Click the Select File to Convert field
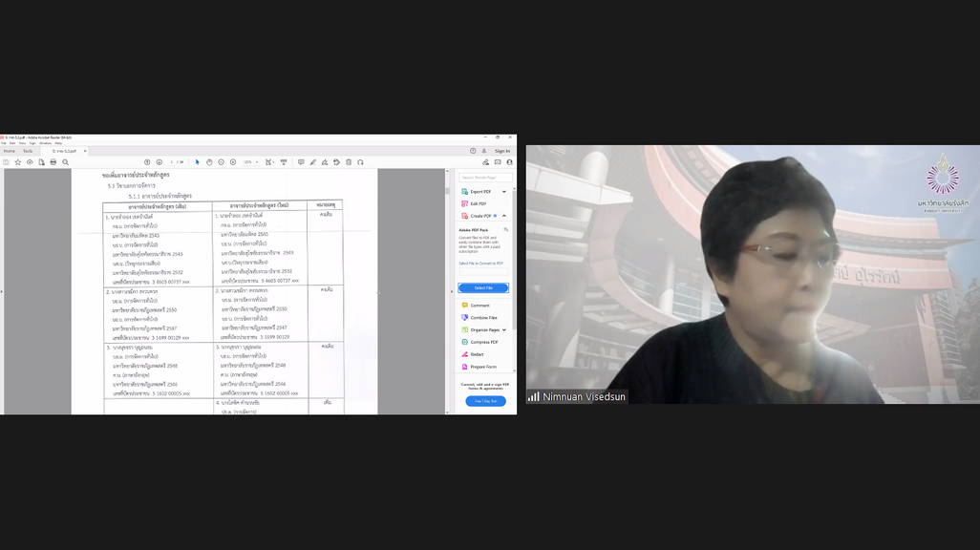 coord(483,271)
